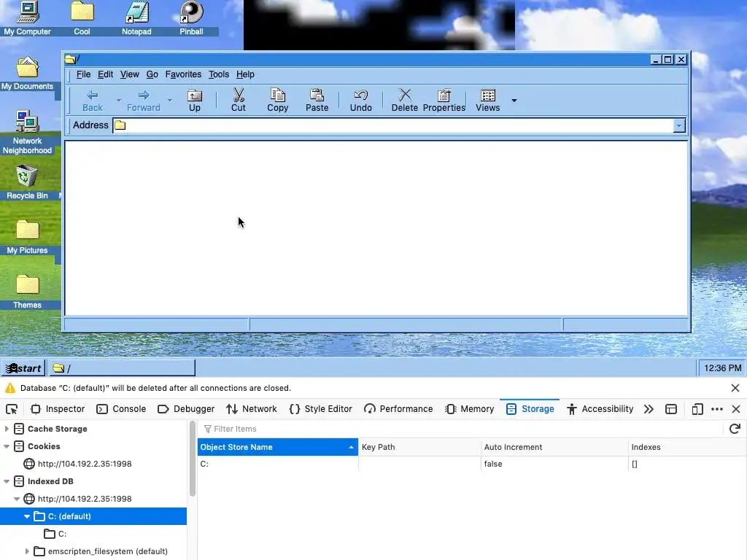Click the Delete toolbar button
This screenshot has height=560, width=747.
coord(404,101)
